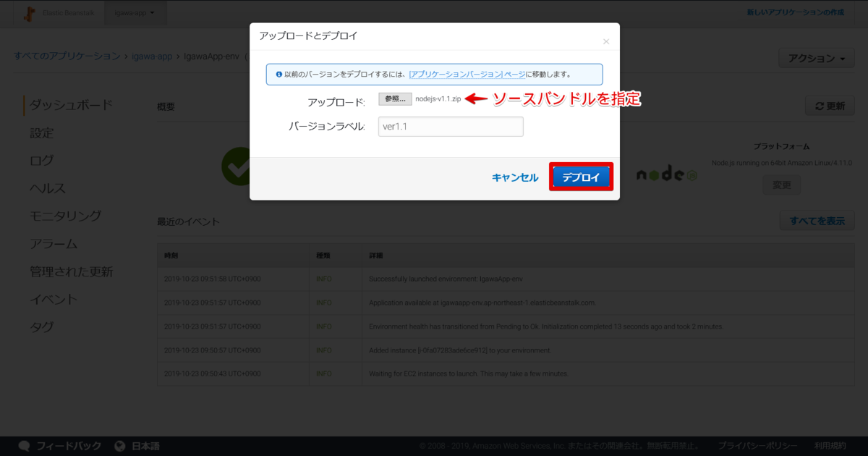Click the refresh icon on the 更新 button
This screenshot has width=868, height=456.
pyautogui.click(x=821, y=105)
